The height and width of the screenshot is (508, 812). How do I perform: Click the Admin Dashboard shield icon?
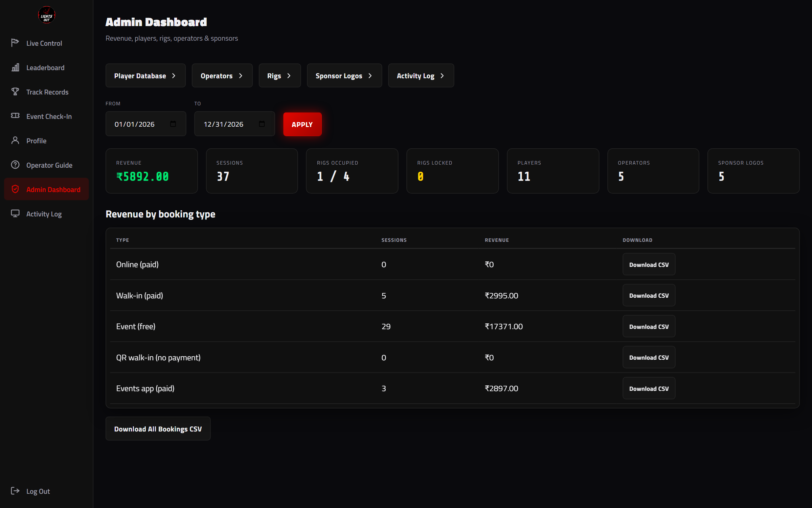point(15,189)
